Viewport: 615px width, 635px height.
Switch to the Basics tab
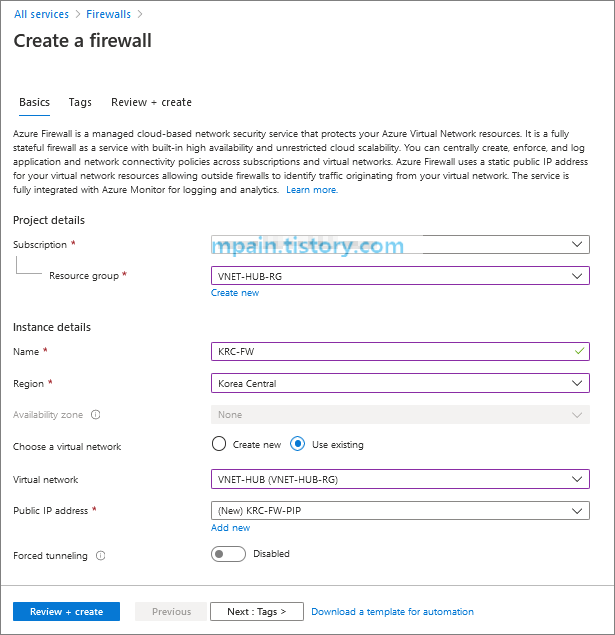34,102
